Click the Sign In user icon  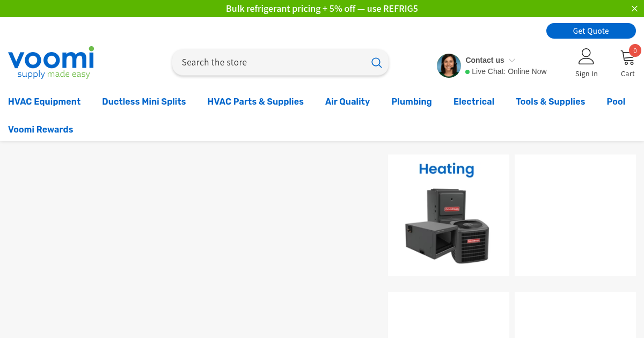point(586,56)
